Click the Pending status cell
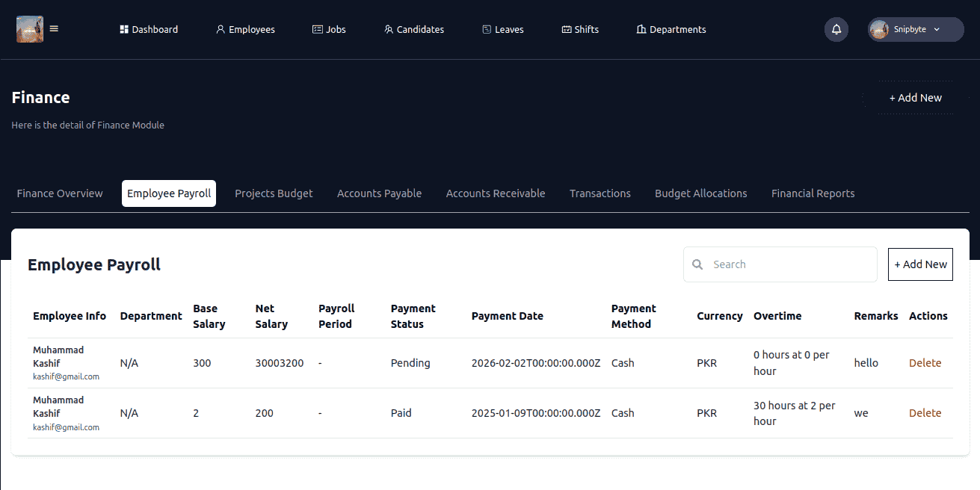This screenshot has height=490, width=980. pos(410,363)
